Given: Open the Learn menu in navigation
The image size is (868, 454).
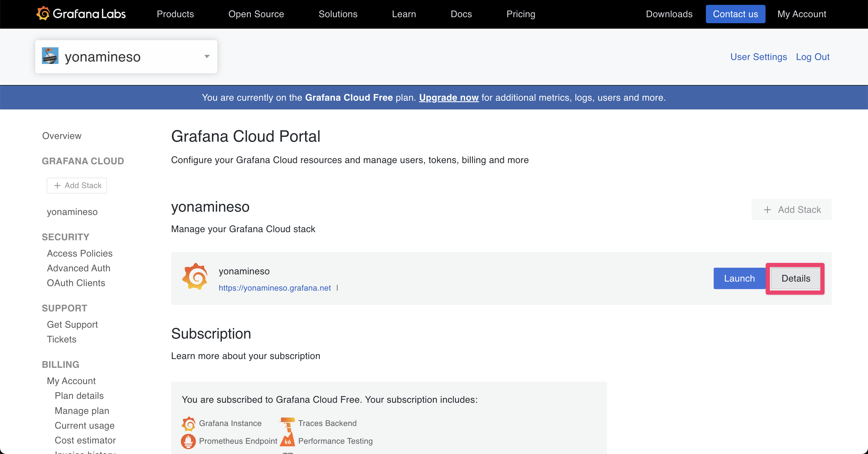Looking at the screenshot, I should click(x=404, y=14).
